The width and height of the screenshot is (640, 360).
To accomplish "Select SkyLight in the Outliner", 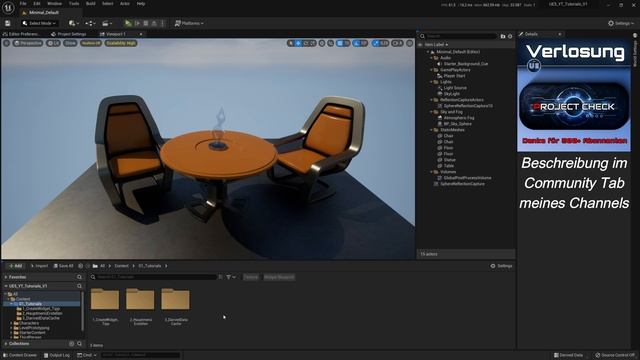I will pyautogui.click(x=451, y=94).
